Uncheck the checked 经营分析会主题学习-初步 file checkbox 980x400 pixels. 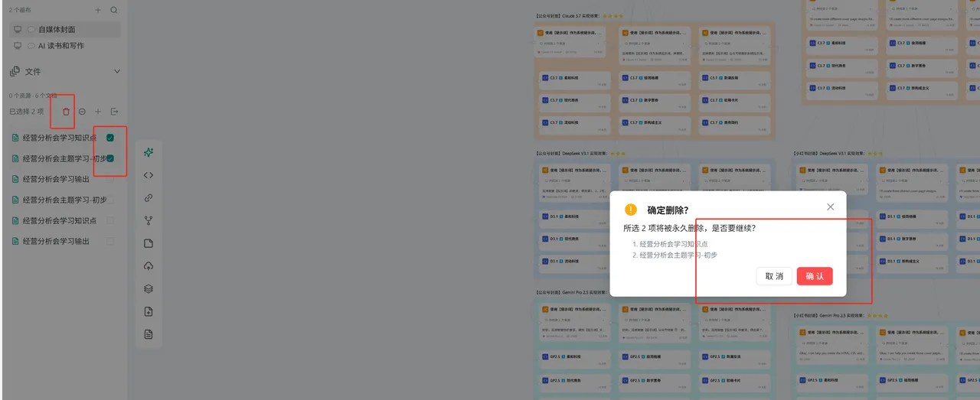point(110,158)
